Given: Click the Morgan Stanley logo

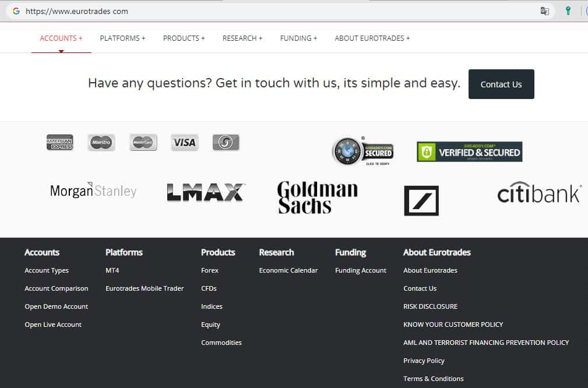Looking at the screenshot, I should [93, 191].
